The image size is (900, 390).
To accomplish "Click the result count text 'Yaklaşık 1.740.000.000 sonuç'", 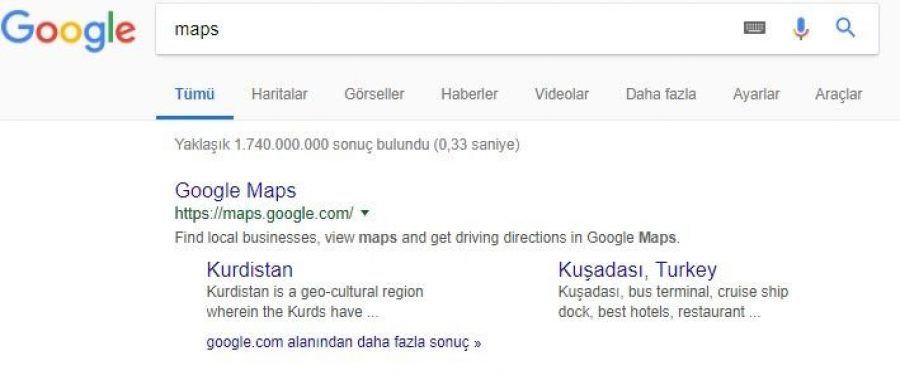I will [x=273, y=144].
